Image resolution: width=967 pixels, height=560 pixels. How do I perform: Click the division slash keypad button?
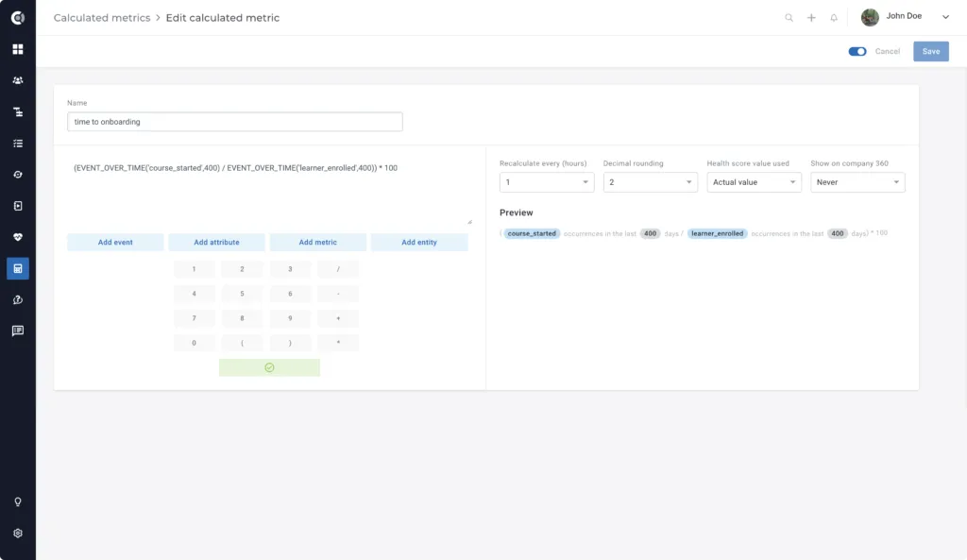pos(338,269)
